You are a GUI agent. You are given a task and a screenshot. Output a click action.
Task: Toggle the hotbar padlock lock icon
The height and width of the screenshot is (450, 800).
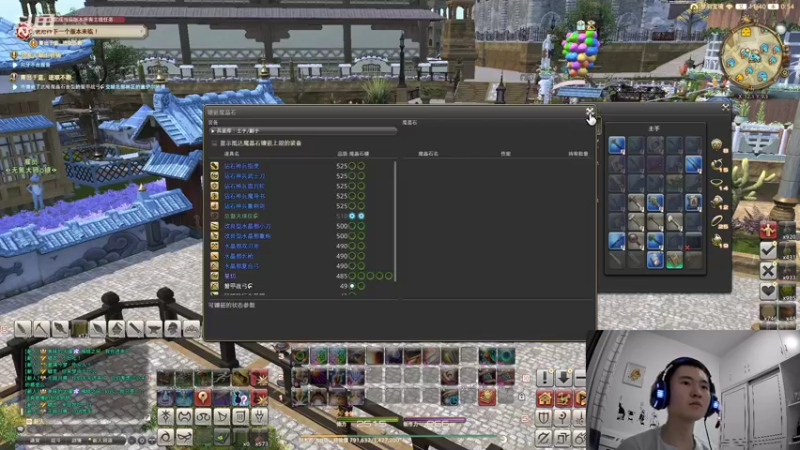coord(521,396)
